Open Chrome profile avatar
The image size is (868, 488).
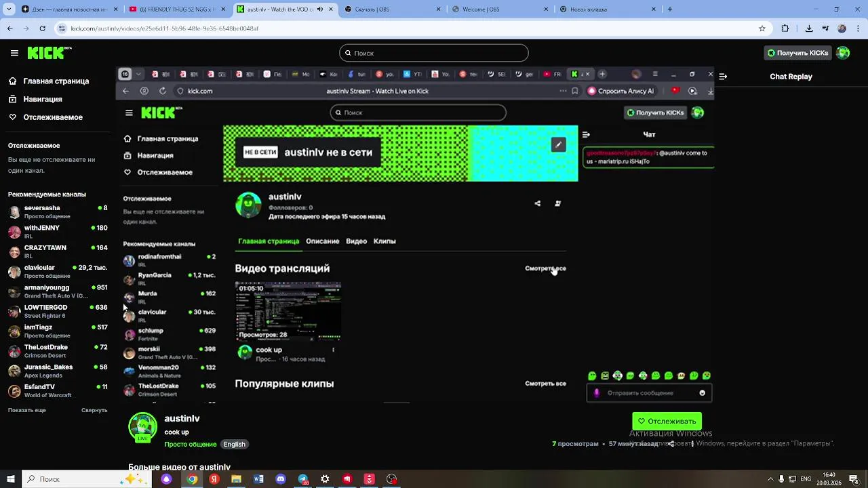tap(842, 28)
